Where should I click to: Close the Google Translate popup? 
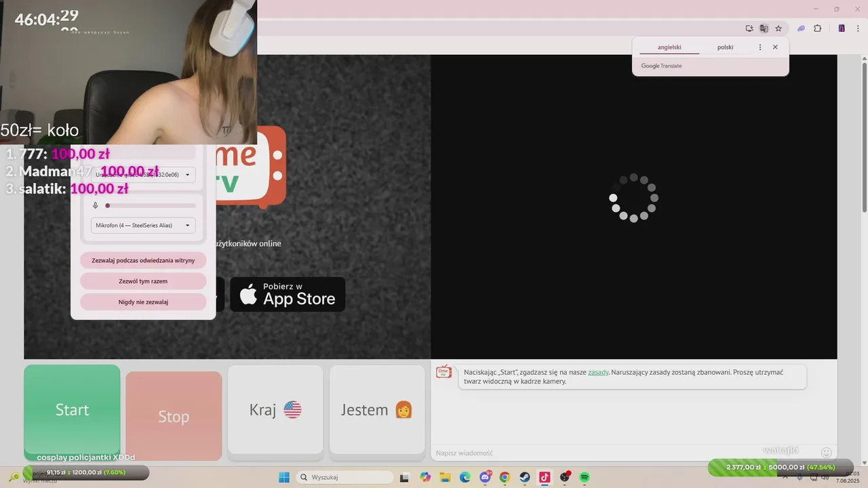click(x=775, y=47)
